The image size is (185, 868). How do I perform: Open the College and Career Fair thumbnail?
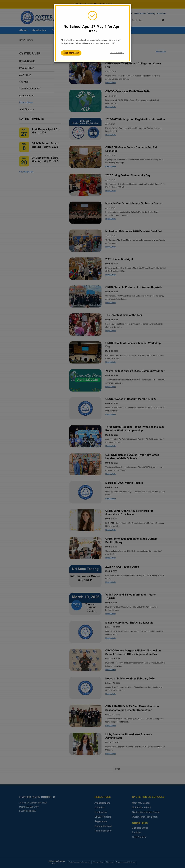(x=85, y=73)
